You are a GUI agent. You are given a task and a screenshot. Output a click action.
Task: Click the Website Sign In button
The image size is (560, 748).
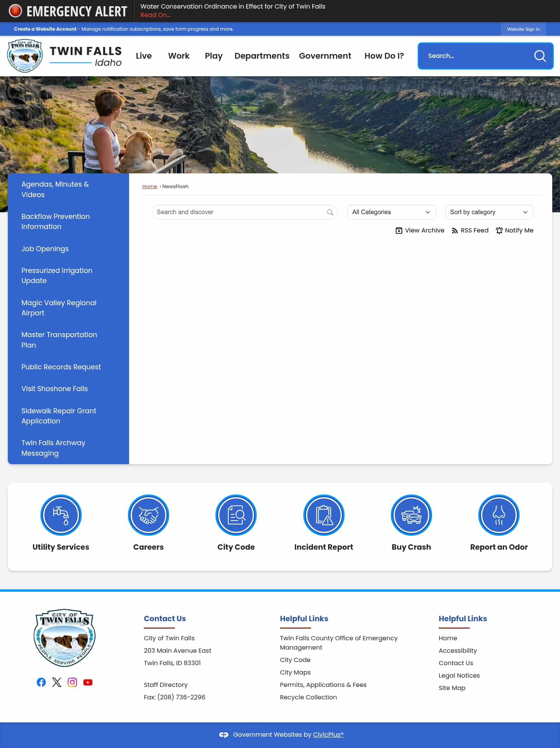(x=523, y=29)
